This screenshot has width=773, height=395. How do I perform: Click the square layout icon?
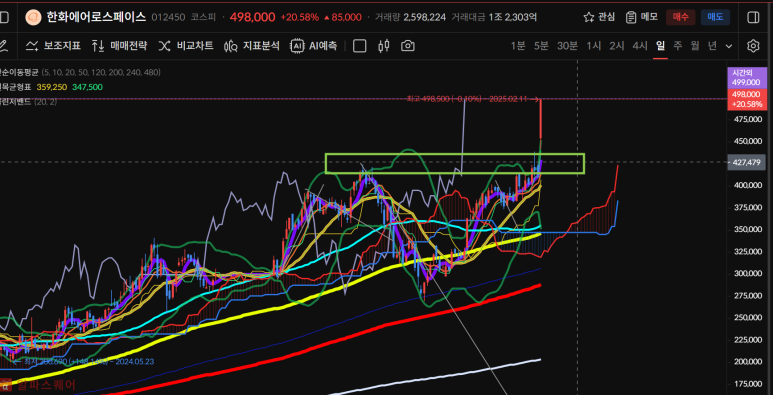360,46
